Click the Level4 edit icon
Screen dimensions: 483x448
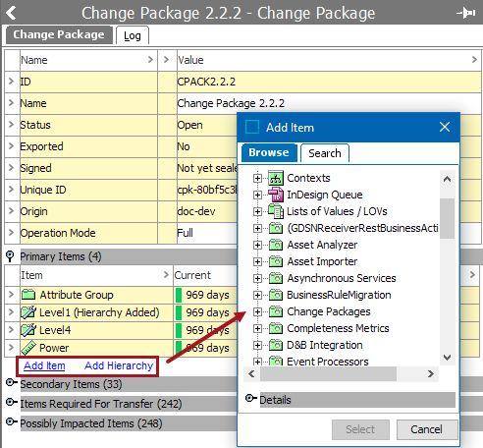click(28, 330)
